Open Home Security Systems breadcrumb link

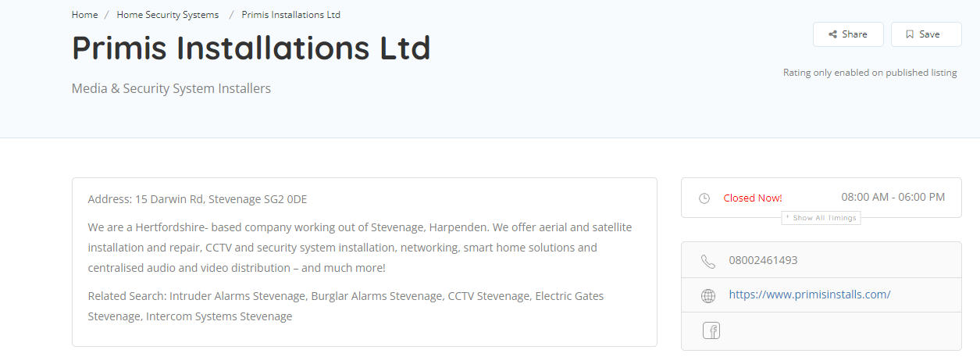[168, 15]
